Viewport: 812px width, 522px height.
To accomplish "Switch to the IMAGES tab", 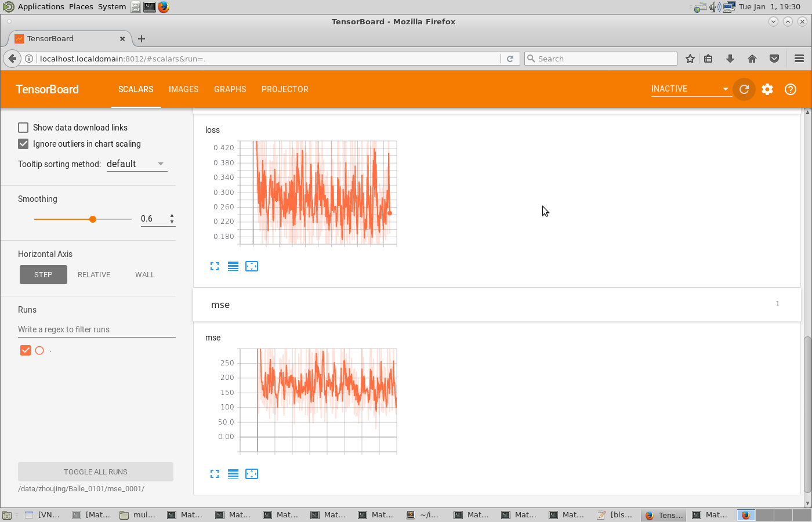I will 183,89.
